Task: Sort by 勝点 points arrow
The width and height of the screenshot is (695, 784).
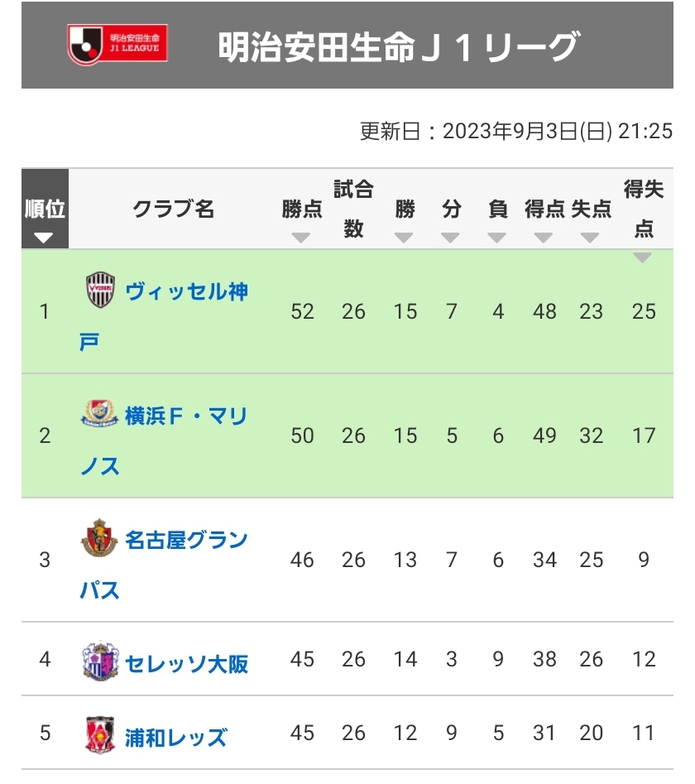Action: click(x=302, y=238)
